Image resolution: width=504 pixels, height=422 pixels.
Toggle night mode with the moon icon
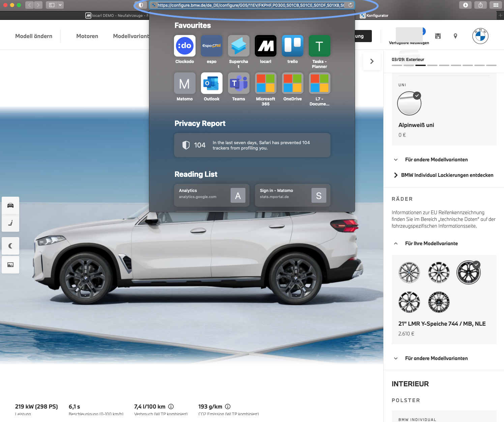pyautogui.click(x=10, y=246)
